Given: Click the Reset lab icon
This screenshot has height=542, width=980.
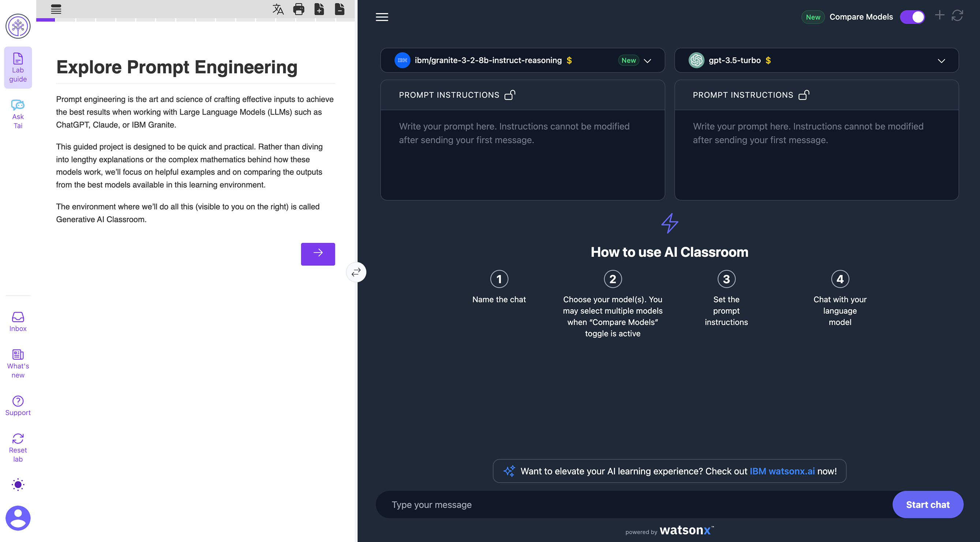Looking at the screenshot, I should tap(18, 447).
